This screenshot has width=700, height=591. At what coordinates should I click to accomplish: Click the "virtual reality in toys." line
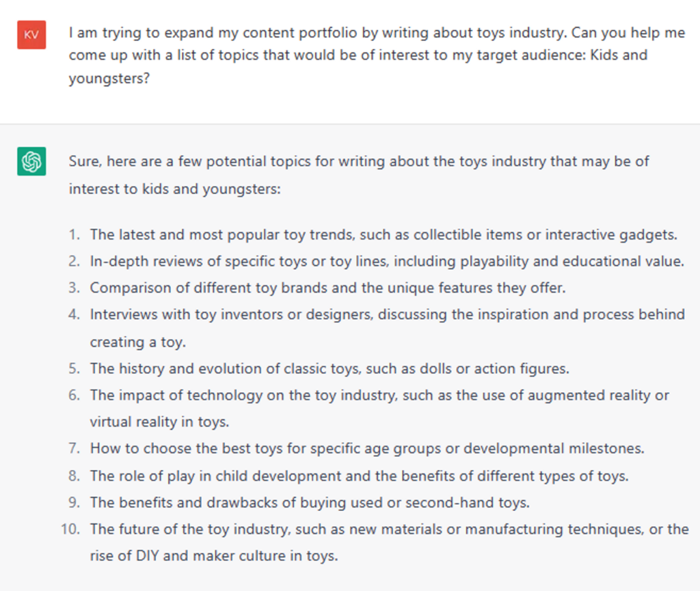click(x=159, y=422)
